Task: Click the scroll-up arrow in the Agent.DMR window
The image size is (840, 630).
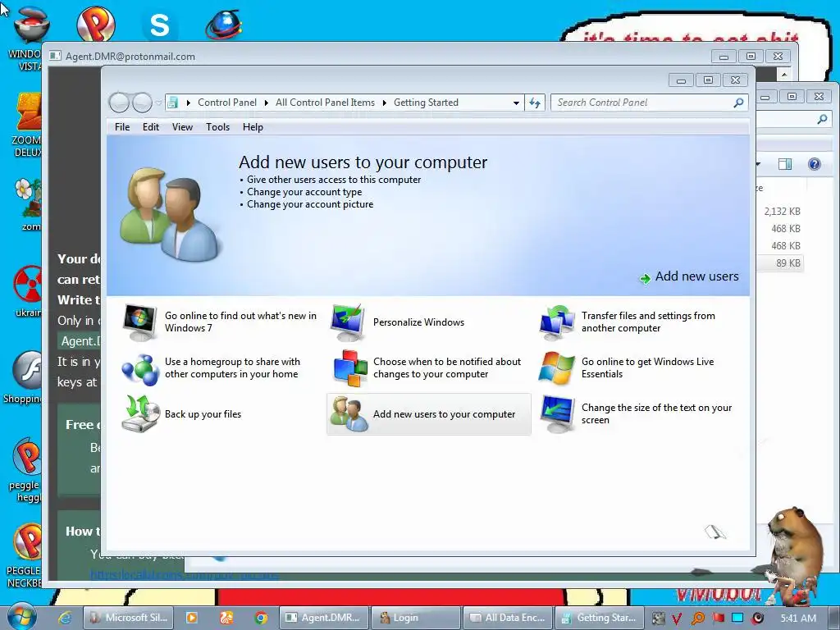Action: point(784,74)
